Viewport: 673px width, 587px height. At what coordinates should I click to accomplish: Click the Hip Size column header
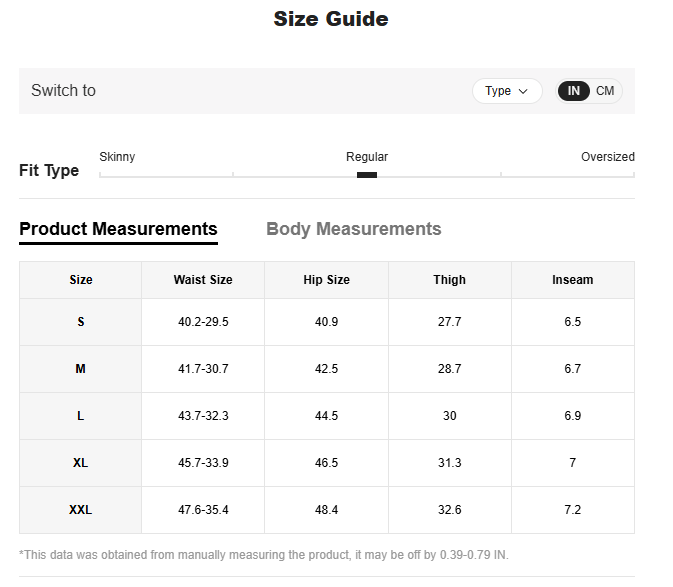[326, 280]
